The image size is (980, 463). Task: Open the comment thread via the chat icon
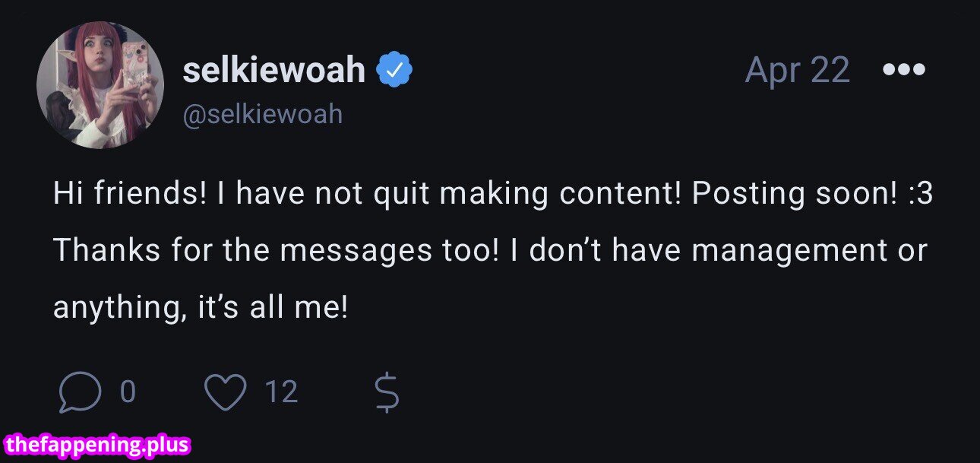coord(80,392)
